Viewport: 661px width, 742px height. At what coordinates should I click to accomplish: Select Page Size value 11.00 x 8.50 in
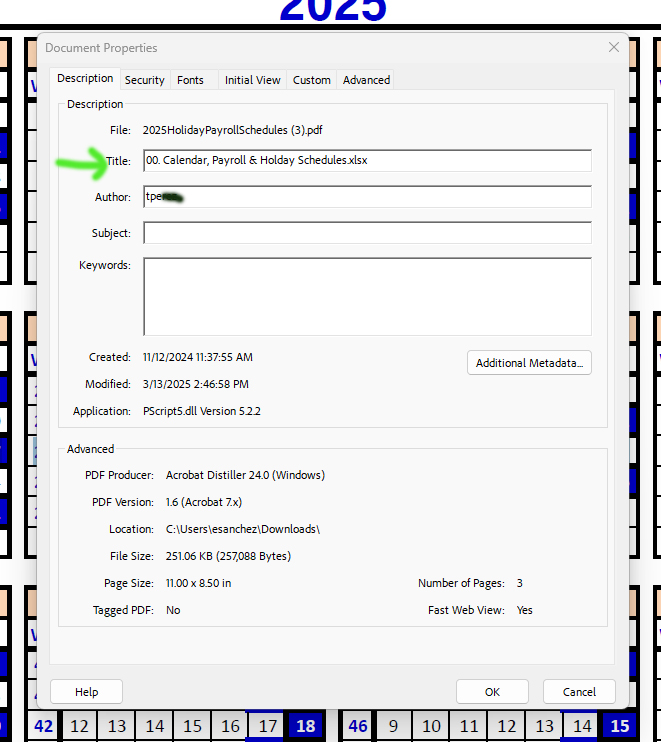click(x=198, y=583)
